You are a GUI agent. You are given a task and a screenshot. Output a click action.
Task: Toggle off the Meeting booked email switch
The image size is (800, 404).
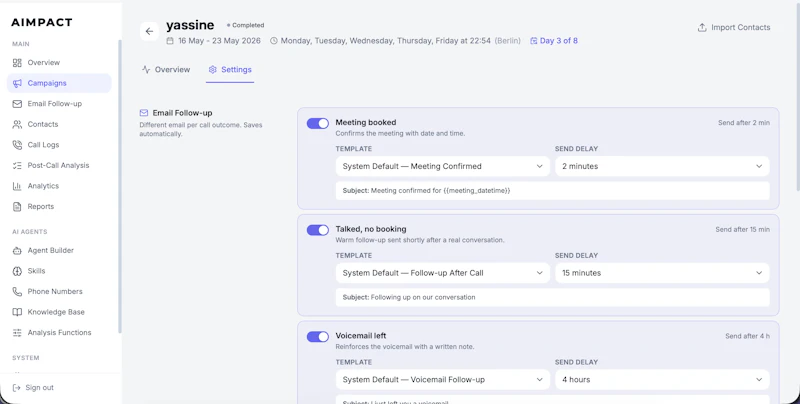(x=317, y=123)
